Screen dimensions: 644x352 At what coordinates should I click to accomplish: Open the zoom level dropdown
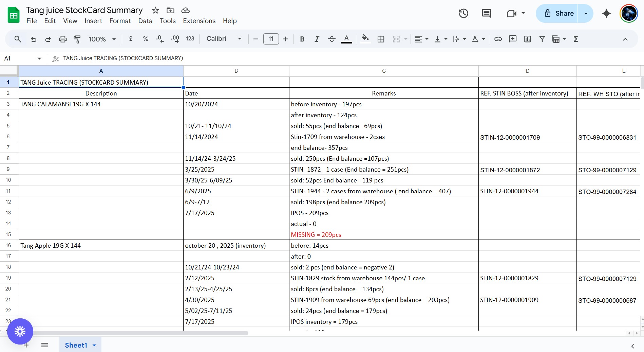point(102,39)
